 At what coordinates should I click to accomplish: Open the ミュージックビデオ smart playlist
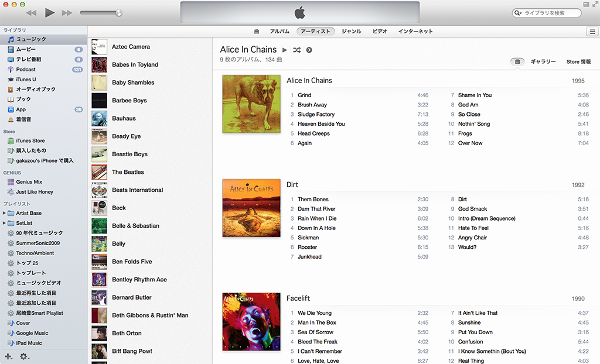coord(43,283)
